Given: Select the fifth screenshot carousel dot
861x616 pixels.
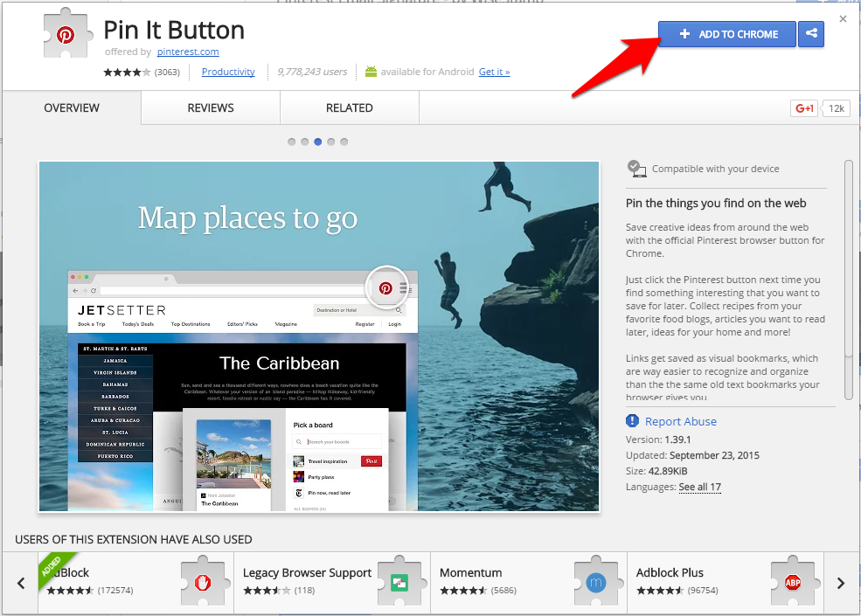Looking at the screenshot, I should [344, 142].
